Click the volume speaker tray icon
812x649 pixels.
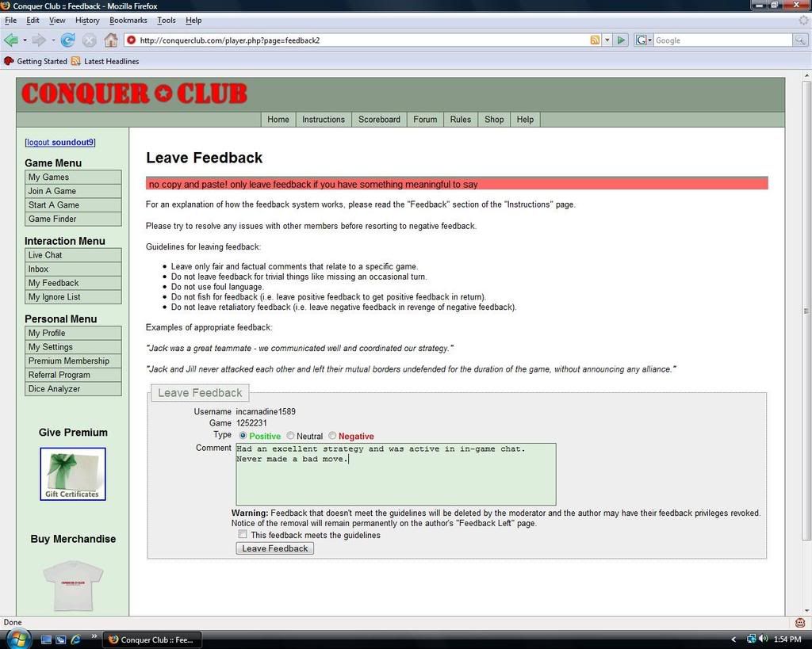tap(764, 639)
